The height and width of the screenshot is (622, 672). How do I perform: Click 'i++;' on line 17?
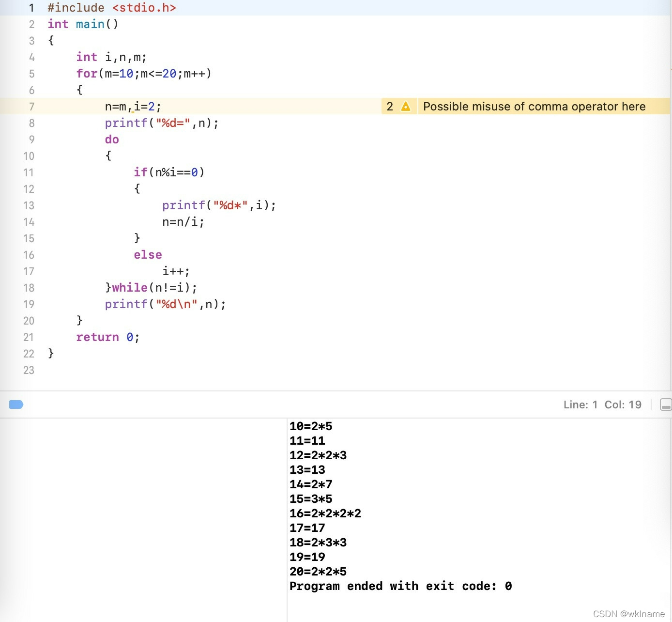point(176,271)
